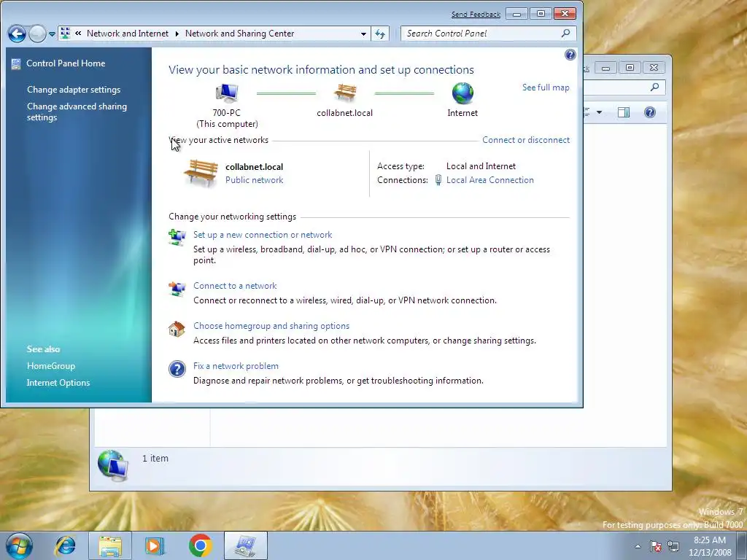The height and width of the screenshot is (560, 747).
Task: Toggle preview pane button in background Explorer window
Action: tap(624, 112)
